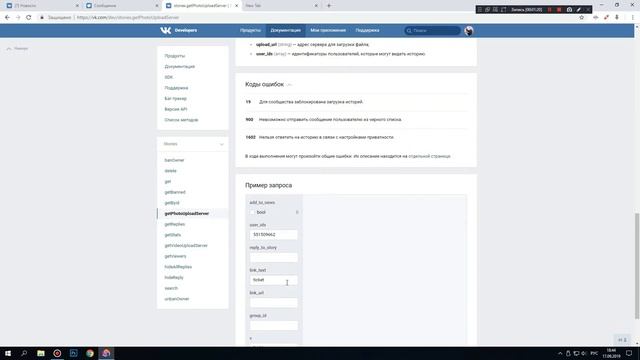Screen dimensions: 640x360
Task: Open the Chrome three-dot menu
Action: [x=633, y=18]
